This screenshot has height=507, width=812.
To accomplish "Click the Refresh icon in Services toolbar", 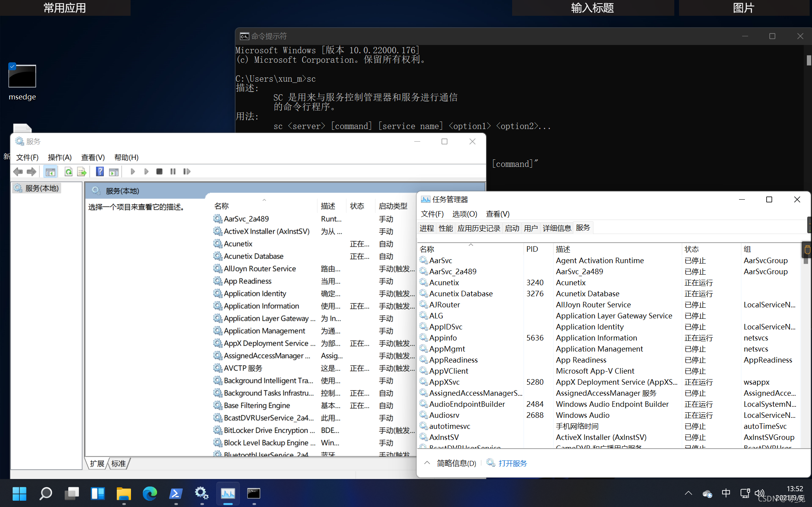I will [x=68, y=172].
